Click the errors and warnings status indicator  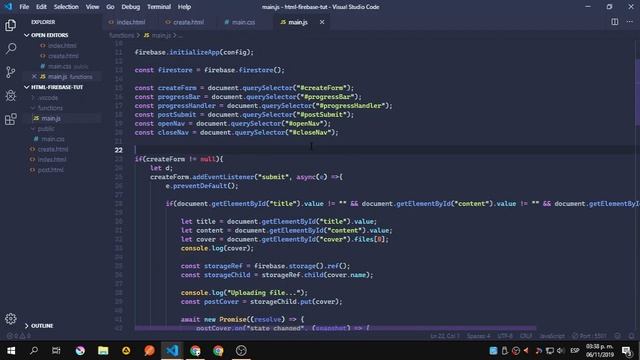[x=18, y=336]
